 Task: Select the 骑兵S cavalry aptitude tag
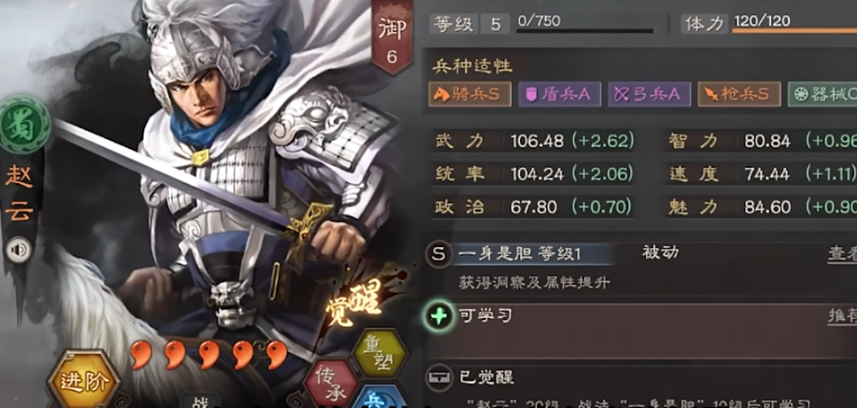[470, 95]
